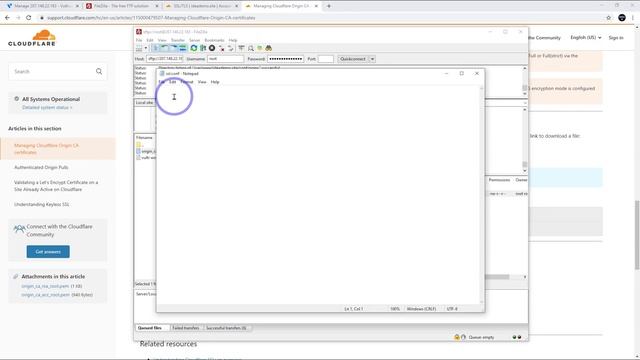This screenshot has height=360, width=640.
Task: Switch to Queued files tab
Action: (150, 328)
